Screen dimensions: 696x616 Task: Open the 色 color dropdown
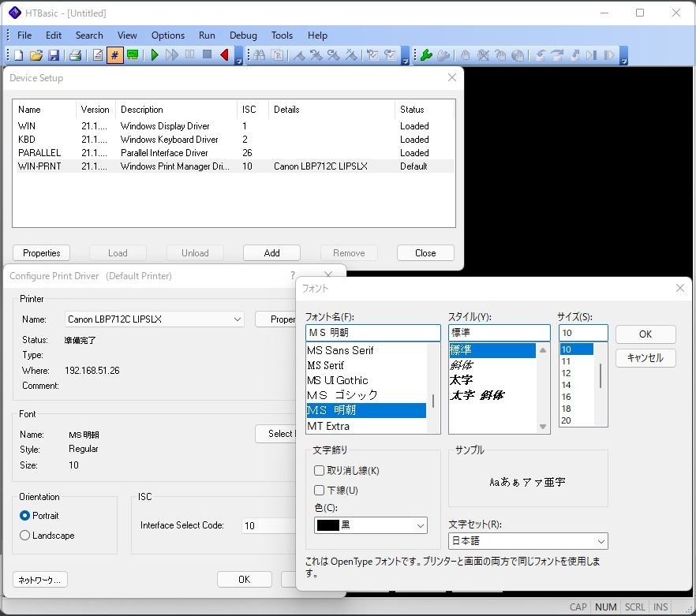point(370,525)
